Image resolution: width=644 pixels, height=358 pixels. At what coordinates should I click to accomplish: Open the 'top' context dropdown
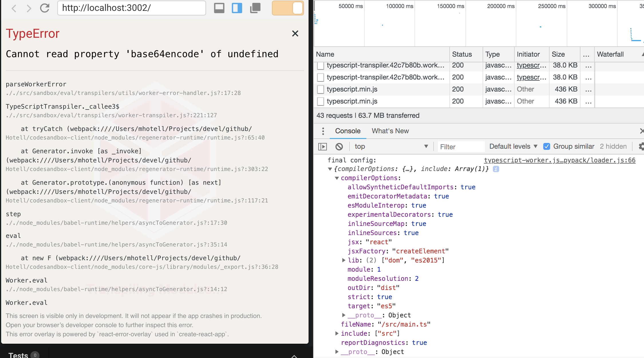pos(391,146)
